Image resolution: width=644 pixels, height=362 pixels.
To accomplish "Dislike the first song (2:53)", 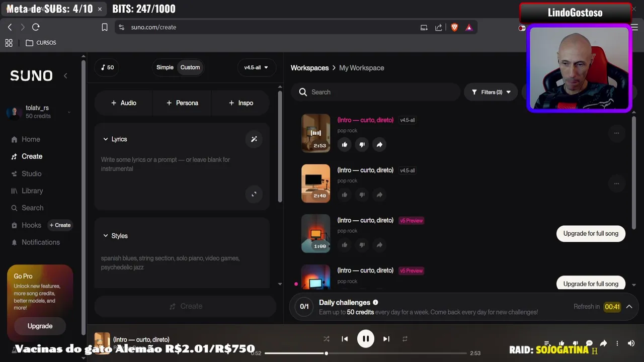I will (x=362, y=145).
